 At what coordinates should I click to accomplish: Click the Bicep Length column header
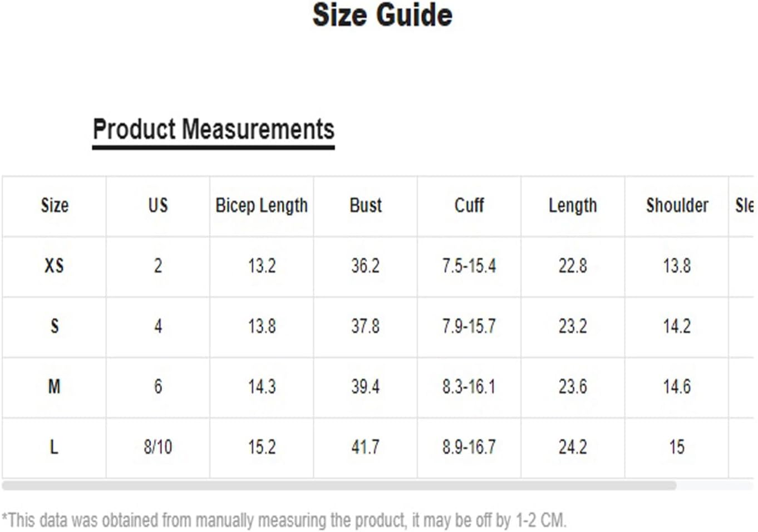(x=262, y=206)
